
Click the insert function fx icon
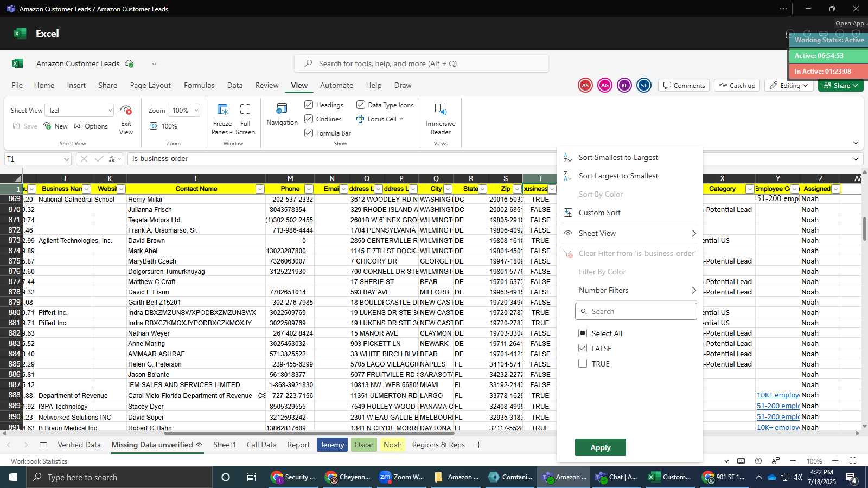112,159
